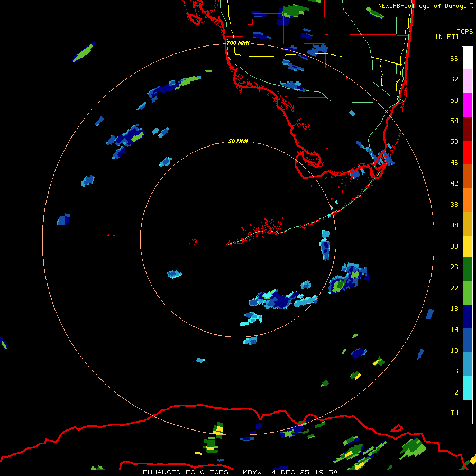Image resolution: width=476 pixels, height=476 pixels.
Task: Click the white swatch in the tops legend
Action: 467,58
